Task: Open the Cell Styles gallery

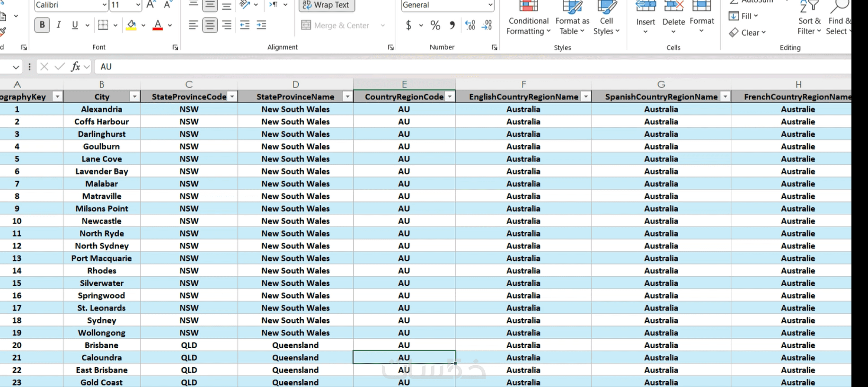Action: coord(606,18)
